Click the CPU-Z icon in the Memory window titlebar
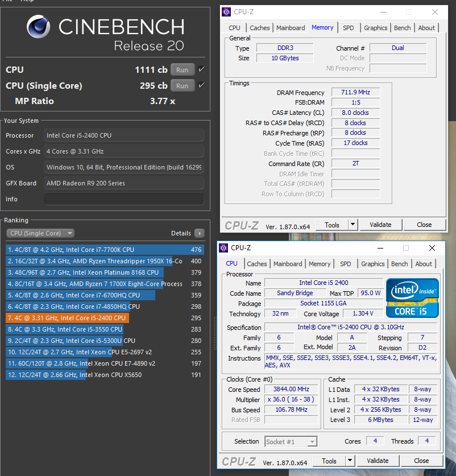 (x=226, y=11)
